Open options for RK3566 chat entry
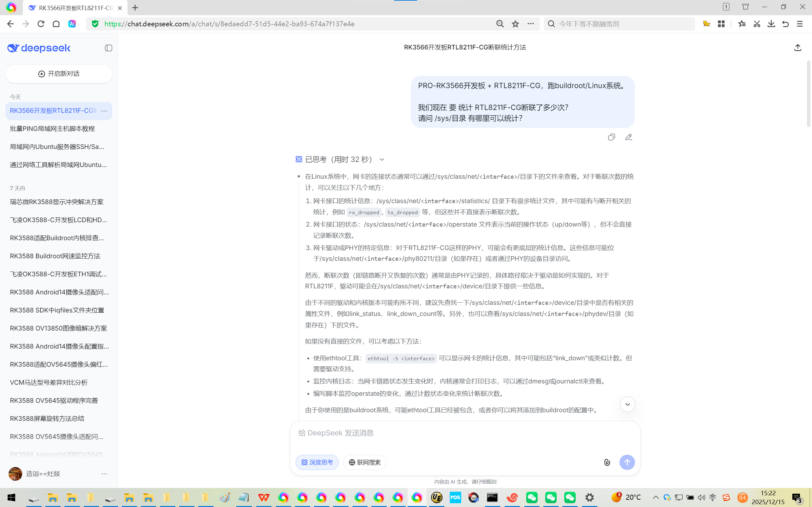812x507 pixels. click(104, 111)
